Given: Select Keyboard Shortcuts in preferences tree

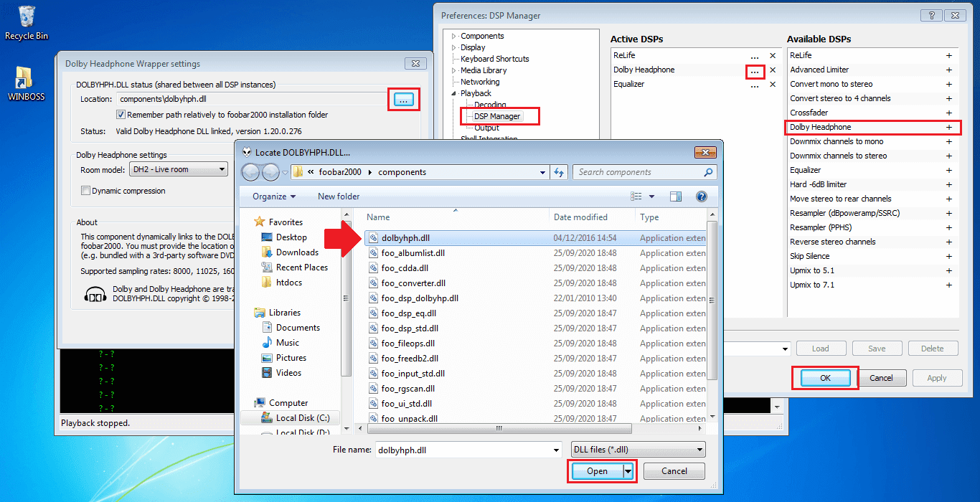Looking at the screenshot, I should click(494, 59).
